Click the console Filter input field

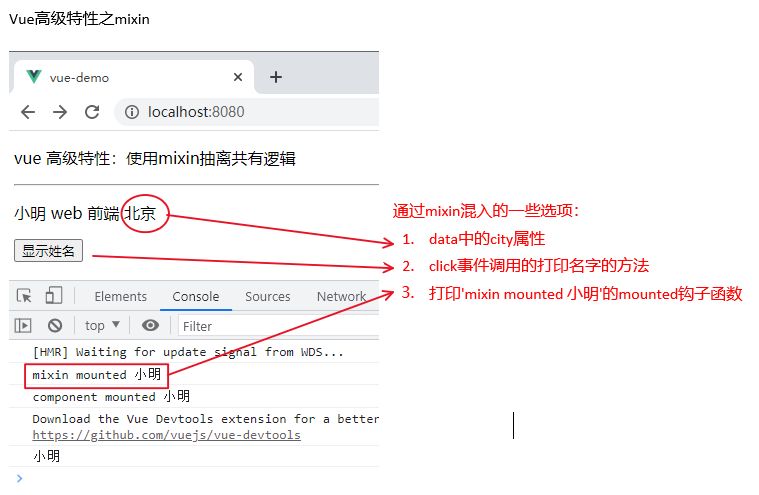[278, 326]
